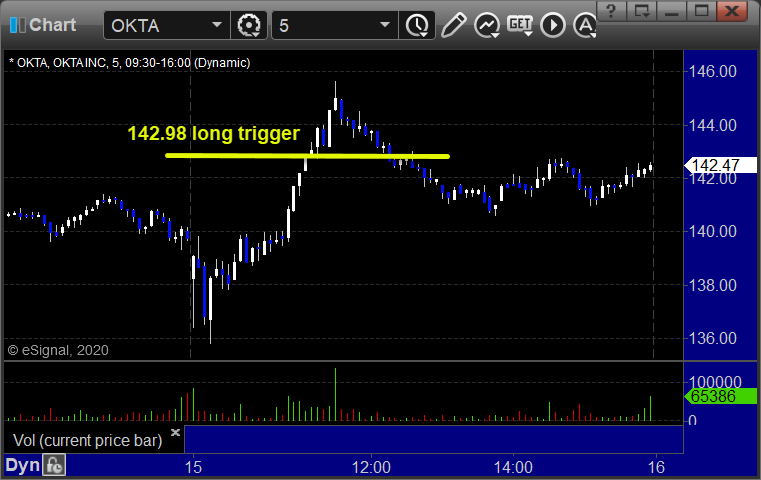
Task: Click the 146.00 price axis label
Action: pos(712,72)
